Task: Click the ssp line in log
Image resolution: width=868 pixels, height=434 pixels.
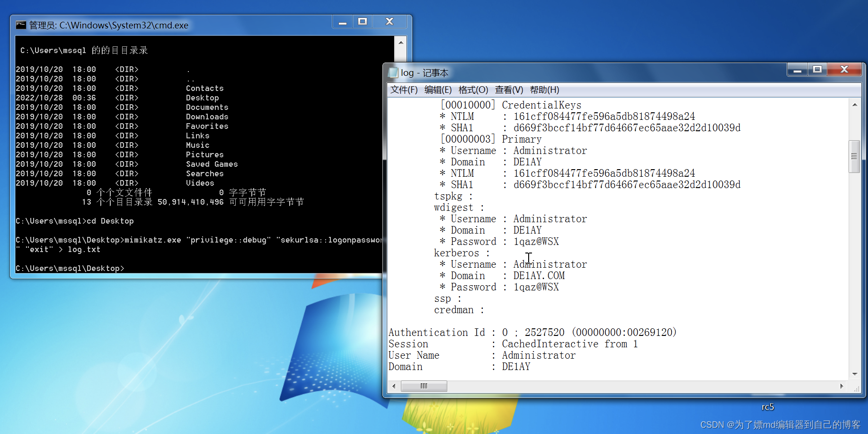Action: point(448,298)
